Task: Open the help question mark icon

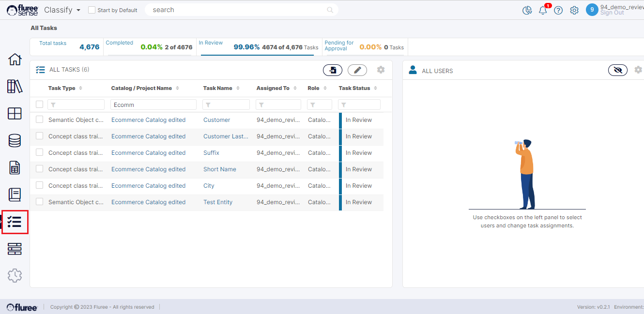Action: [x=558, y=10]
